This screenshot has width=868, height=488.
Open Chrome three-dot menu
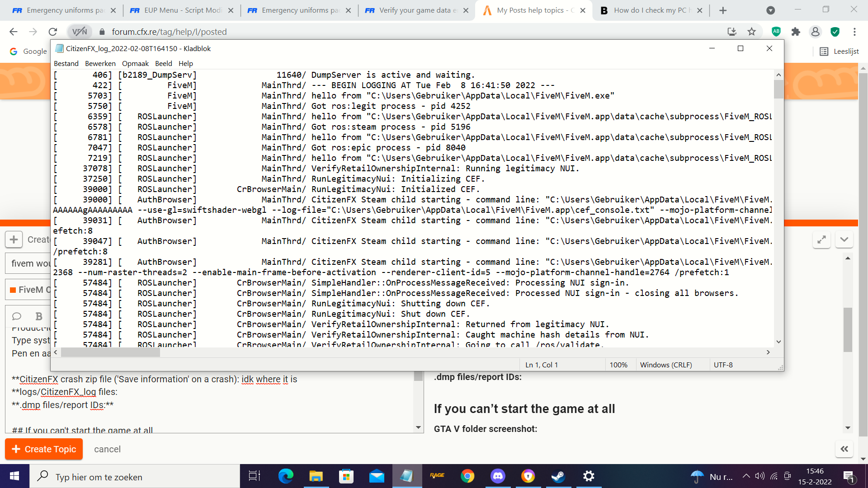click(854, 32)
